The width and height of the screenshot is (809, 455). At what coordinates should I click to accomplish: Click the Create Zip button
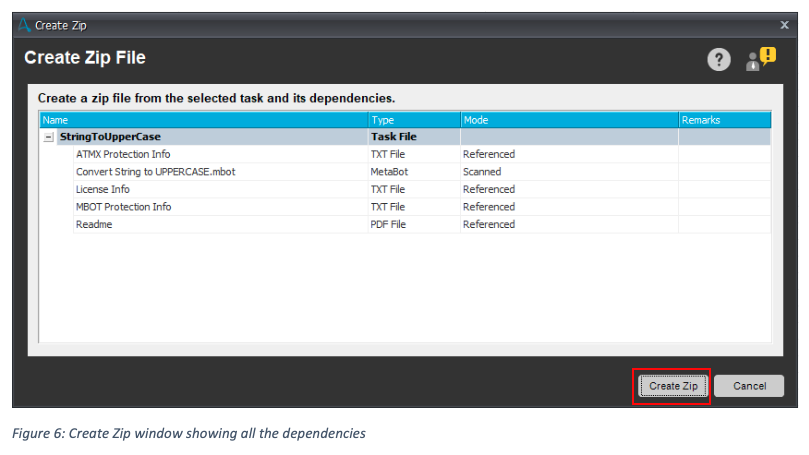pyautogui.click(x=673, y=386)
